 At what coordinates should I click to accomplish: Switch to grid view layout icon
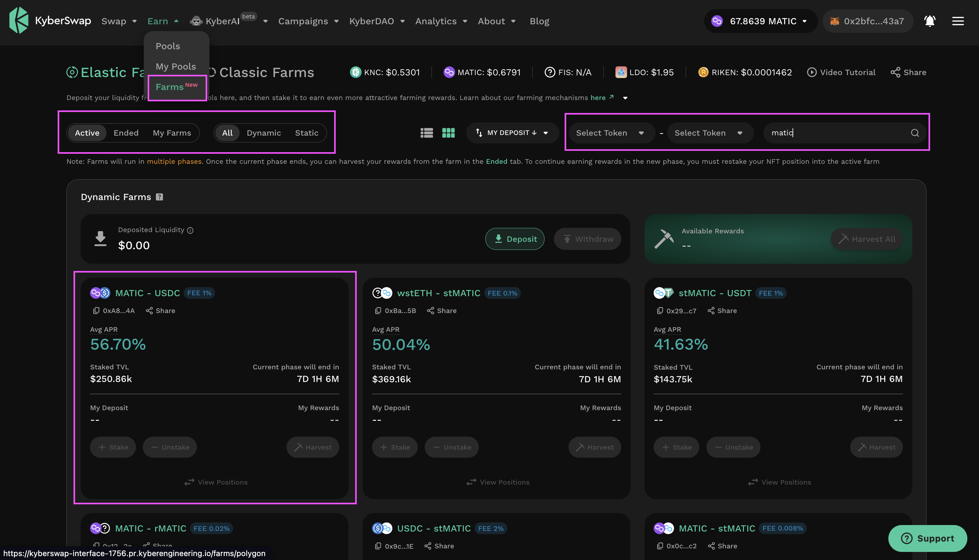pyautogui.click(x=448, y=133)
